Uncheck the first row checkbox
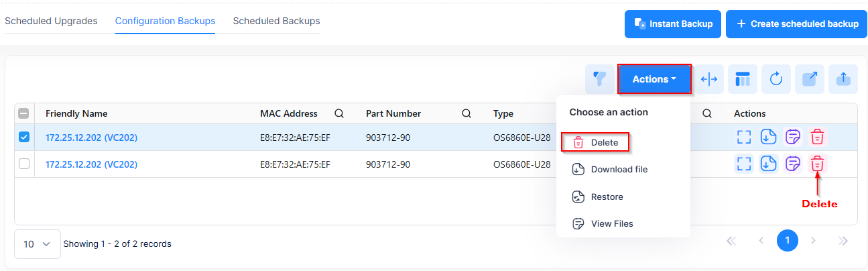This screenshot has width=868, height=271. pyautogui.click(x=24, y=137)
